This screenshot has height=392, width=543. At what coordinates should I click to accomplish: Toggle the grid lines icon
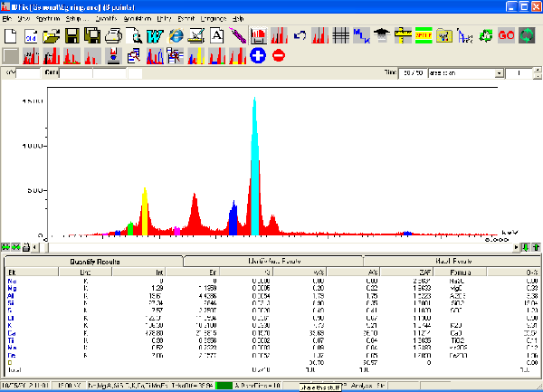click(x=341, y=35)
